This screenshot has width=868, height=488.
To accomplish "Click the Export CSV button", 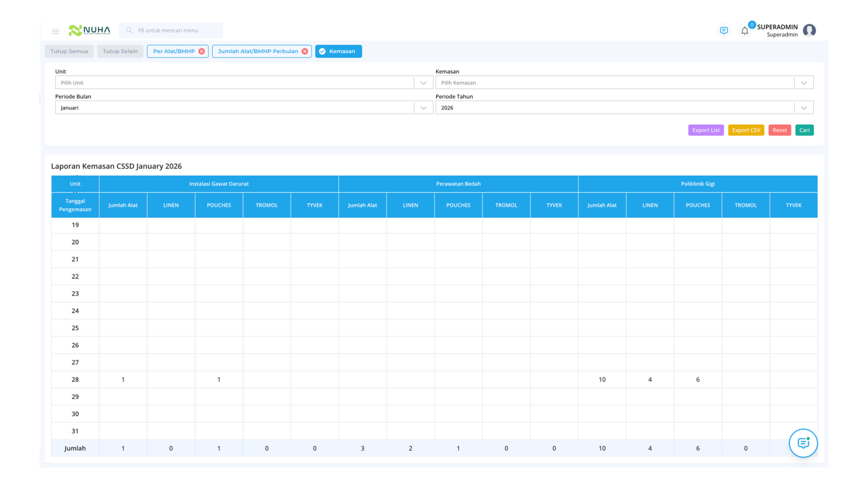I will 746,130.
